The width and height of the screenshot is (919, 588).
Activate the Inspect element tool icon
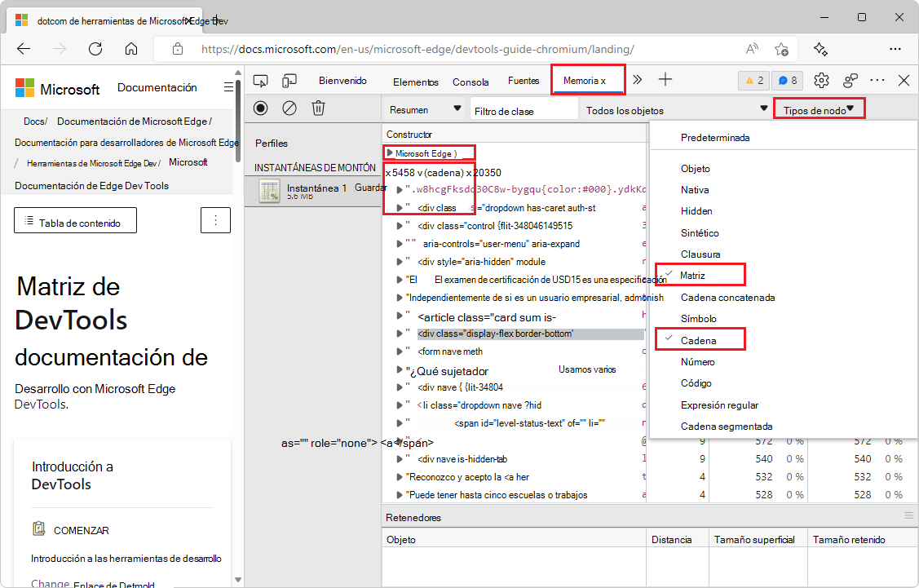tap(260, 80)
